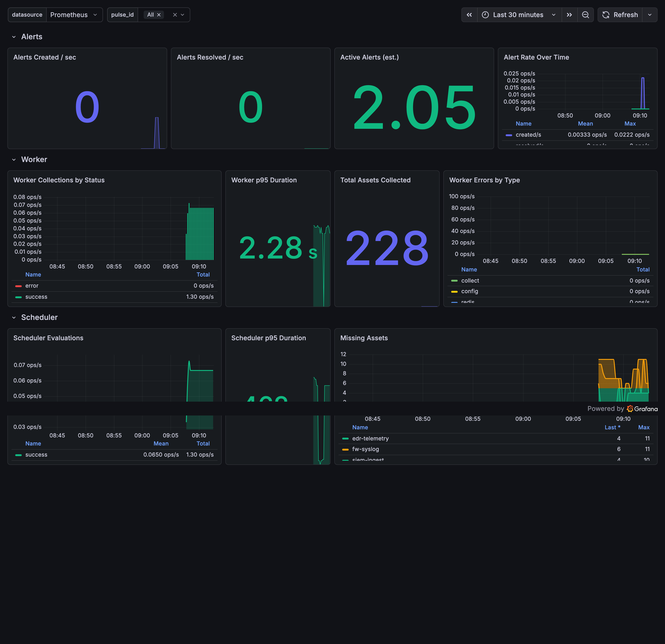Click the created/s purple color swatch
Screen dimensions: 665x644
(509, 135)
